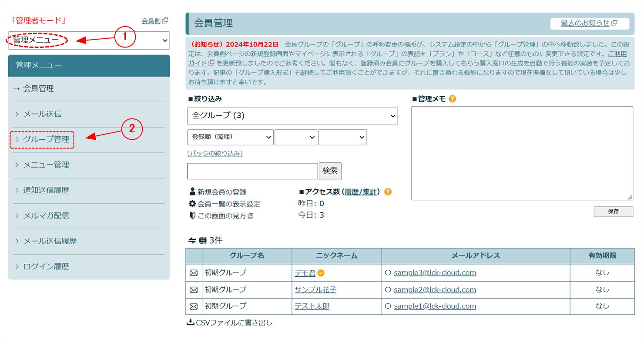Click the mail icon in テスト太郎 row
The width and height of the screenshot is (644, 343).
[x=194, y=306]
